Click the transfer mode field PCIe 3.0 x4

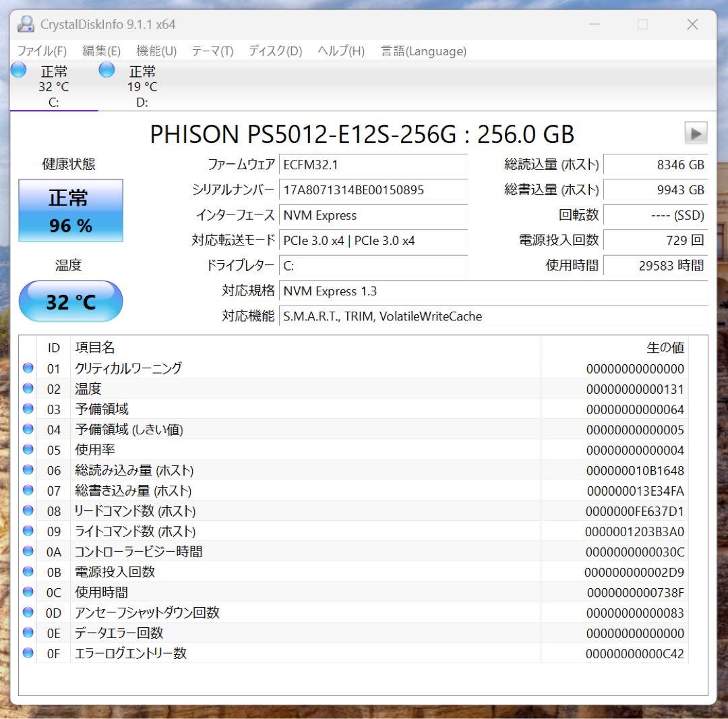[373, 241]
